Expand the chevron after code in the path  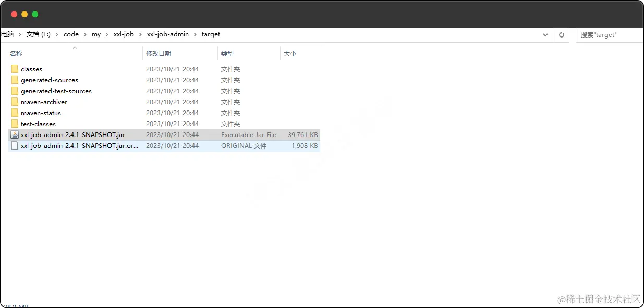(x=86, y=34)
